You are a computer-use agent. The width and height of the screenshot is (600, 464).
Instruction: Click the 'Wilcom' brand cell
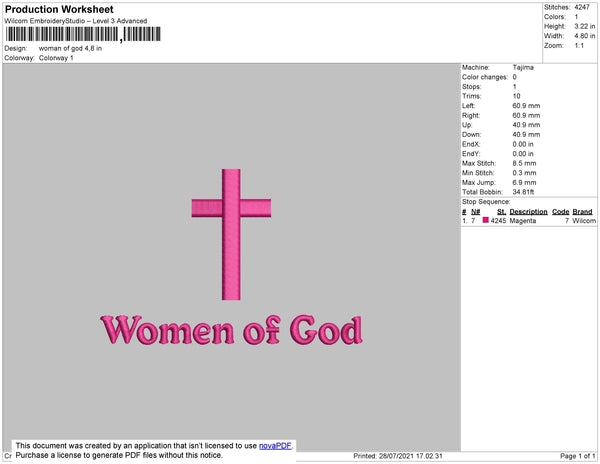584,221
